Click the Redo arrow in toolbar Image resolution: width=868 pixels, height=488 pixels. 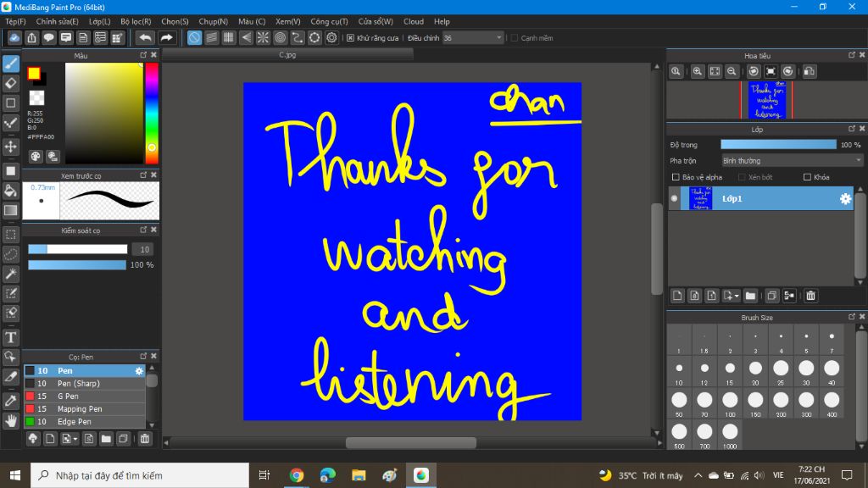tap(166, 37)
